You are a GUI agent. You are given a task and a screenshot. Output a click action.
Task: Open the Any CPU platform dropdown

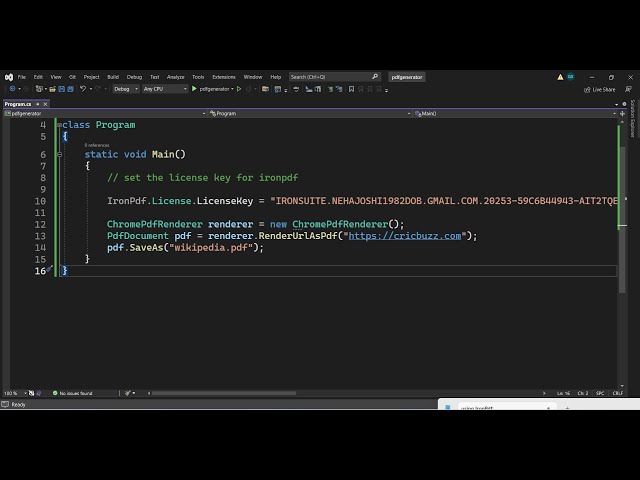pyautogui.click(x=165, y=89)
